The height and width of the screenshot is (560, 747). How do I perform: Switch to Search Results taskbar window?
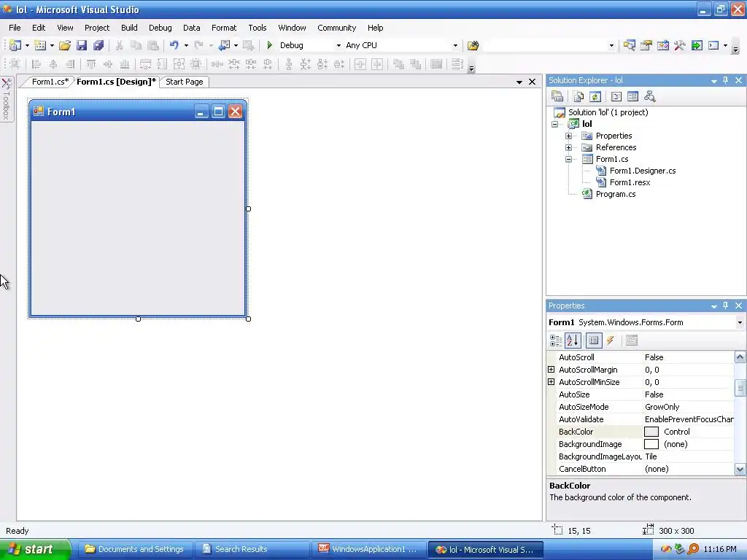(252, 549)
